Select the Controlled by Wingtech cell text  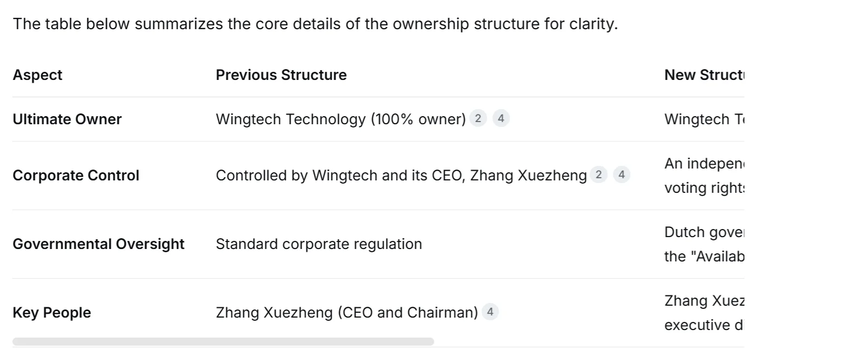coord(401,176)
